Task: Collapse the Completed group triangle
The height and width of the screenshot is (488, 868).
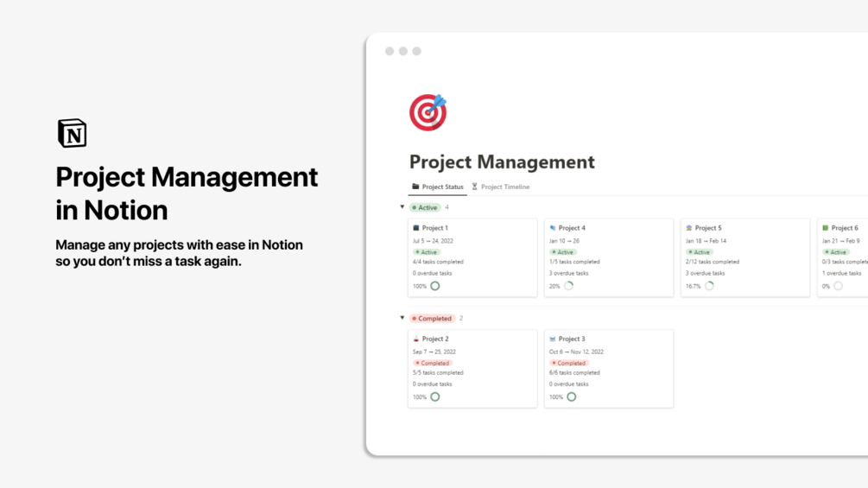Action: [x=402, y=318]
